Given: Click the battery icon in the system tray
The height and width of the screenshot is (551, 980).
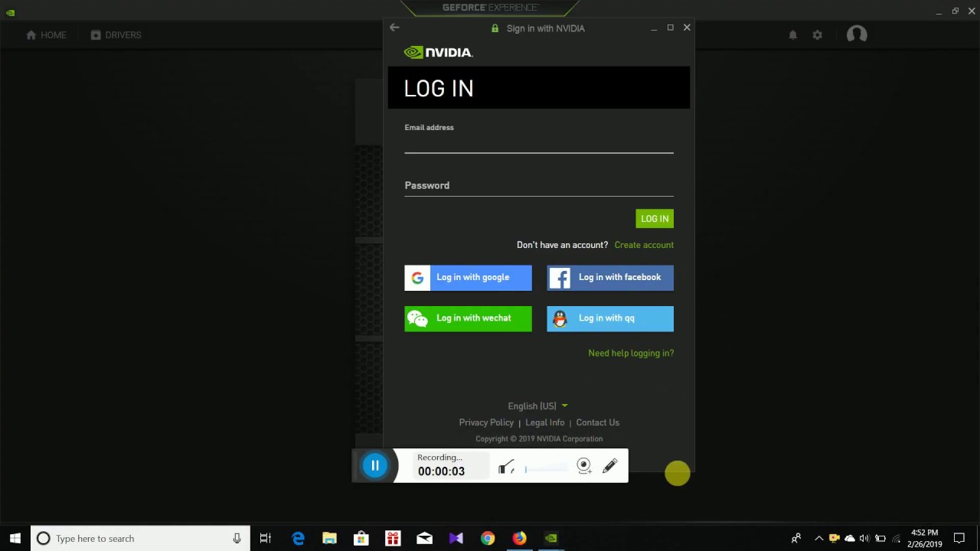Looking at the screenshot, I should click(880, 539).
